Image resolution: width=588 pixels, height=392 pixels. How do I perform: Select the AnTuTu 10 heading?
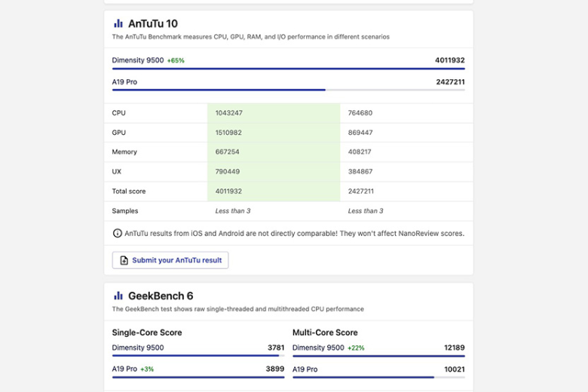point(153,23)
